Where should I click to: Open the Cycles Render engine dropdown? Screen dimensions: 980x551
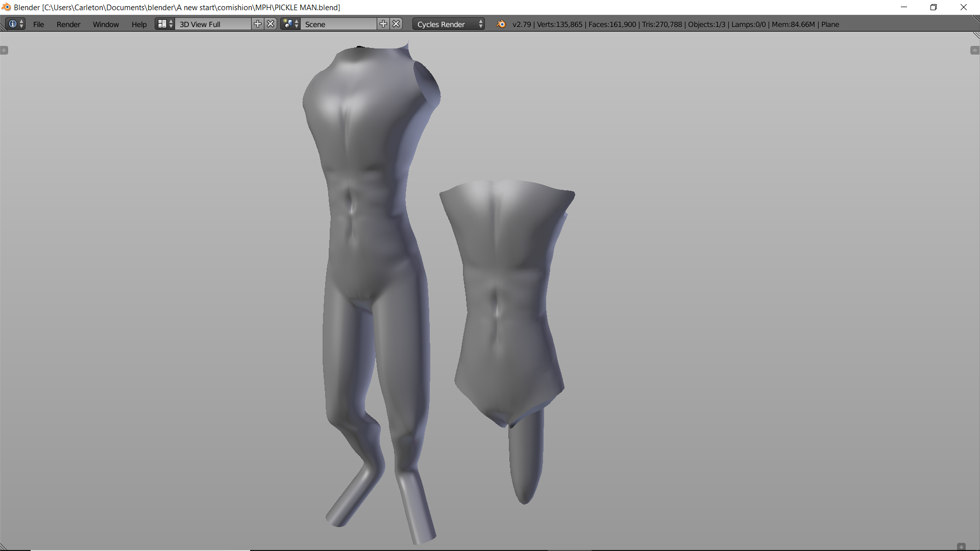pos(449,24)
